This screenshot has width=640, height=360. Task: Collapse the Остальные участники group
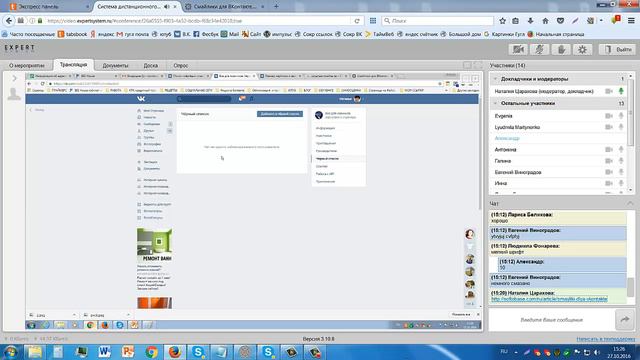[496, 103]
